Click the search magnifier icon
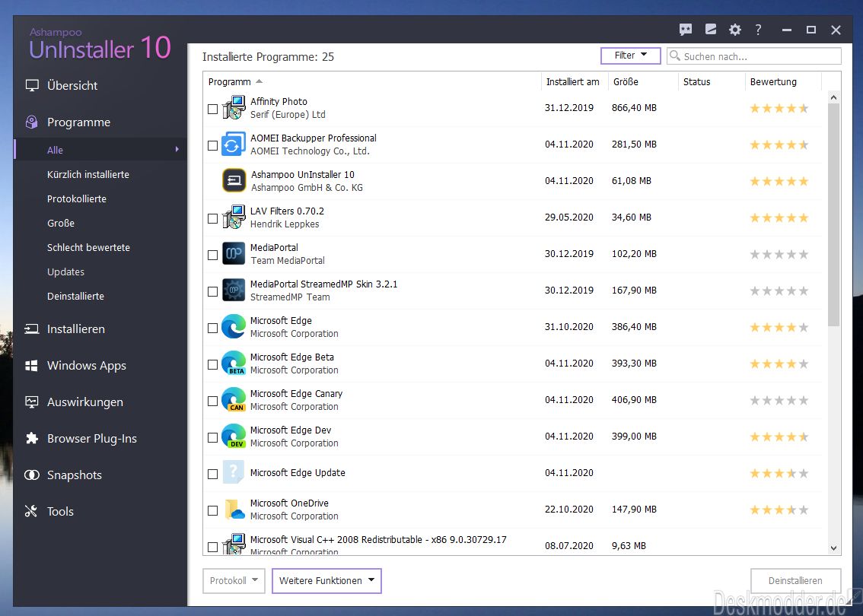863x616 pixels. point(675,56)
